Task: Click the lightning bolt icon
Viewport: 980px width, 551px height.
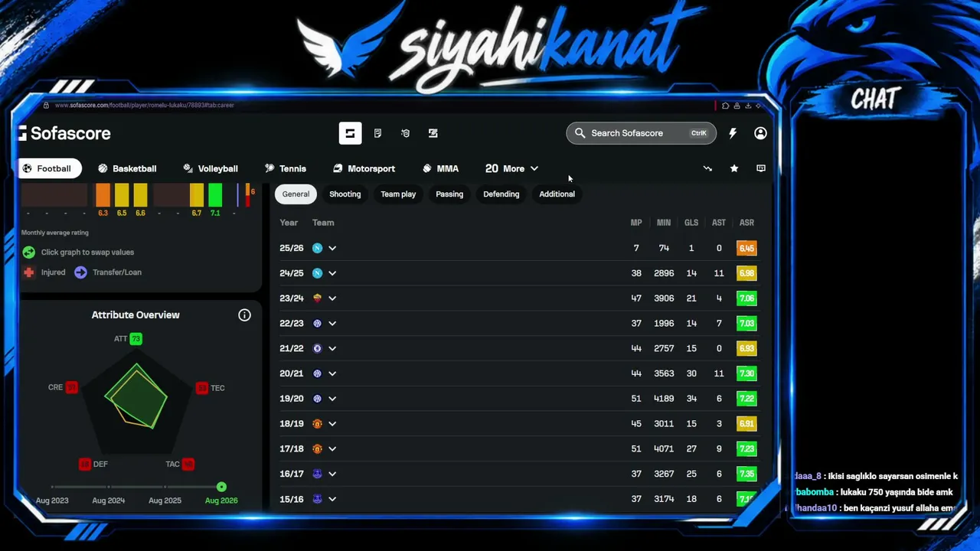Action: tap(733, 133)
